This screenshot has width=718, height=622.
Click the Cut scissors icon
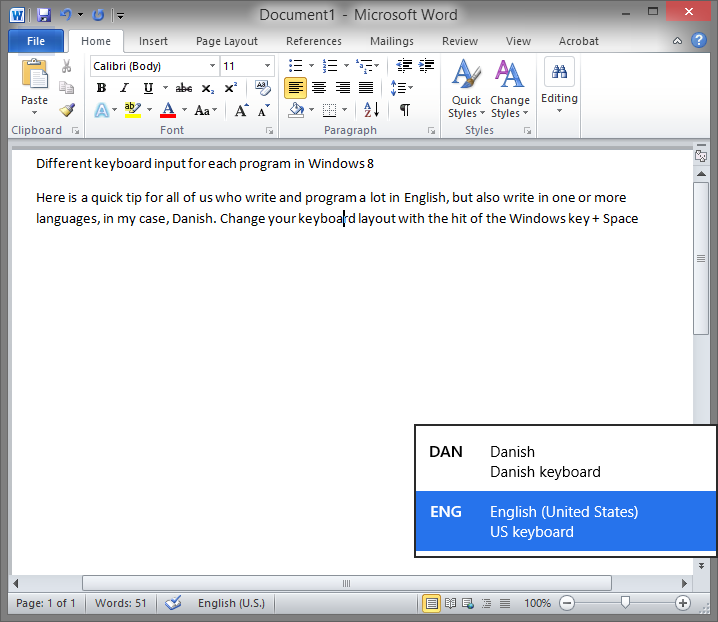coord(66,66)
